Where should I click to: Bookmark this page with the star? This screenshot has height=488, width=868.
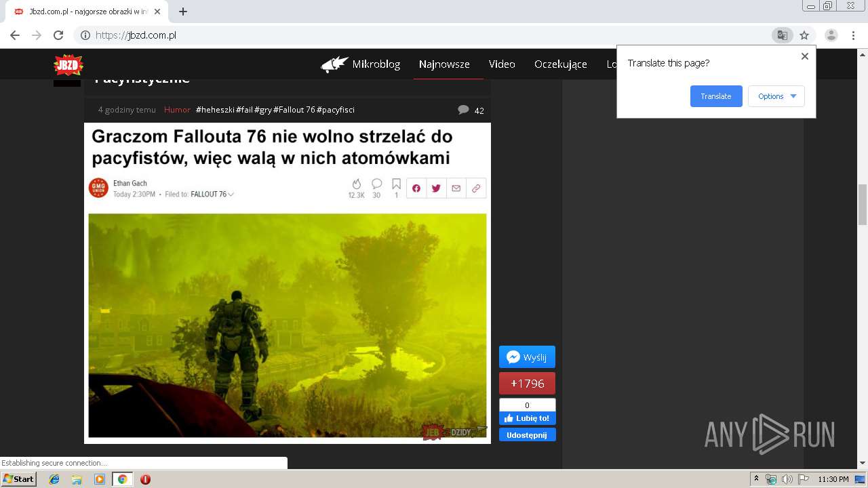(x=804, y=35)
